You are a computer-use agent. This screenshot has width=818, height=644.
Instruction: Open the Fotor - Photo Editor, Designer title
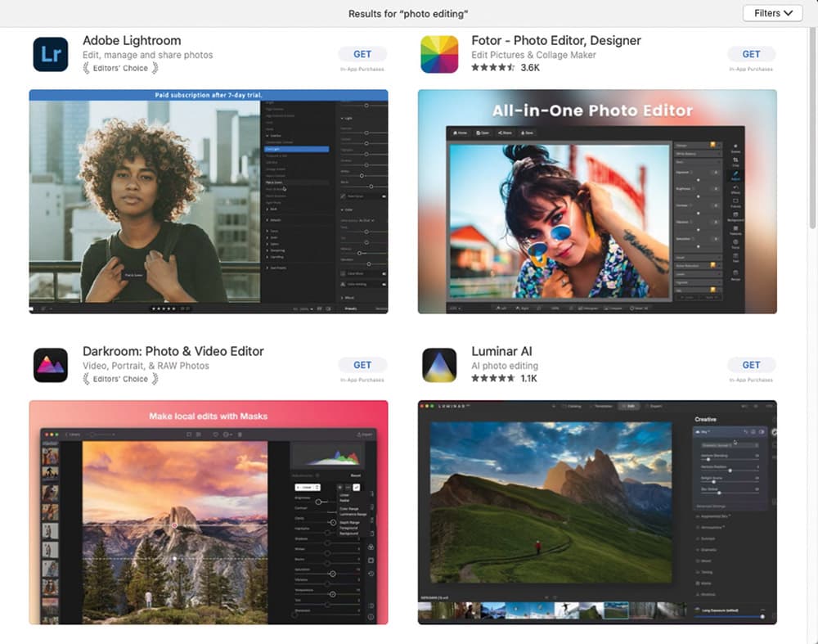point(556,41)
